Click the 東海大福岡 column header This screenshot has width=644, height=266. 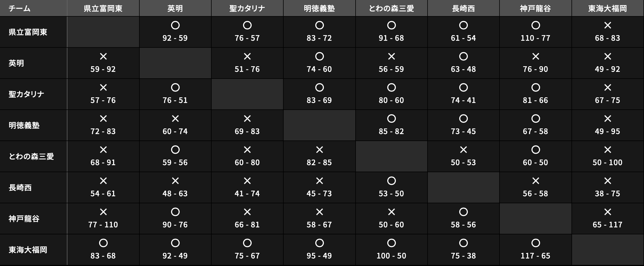tap(607, 9)
